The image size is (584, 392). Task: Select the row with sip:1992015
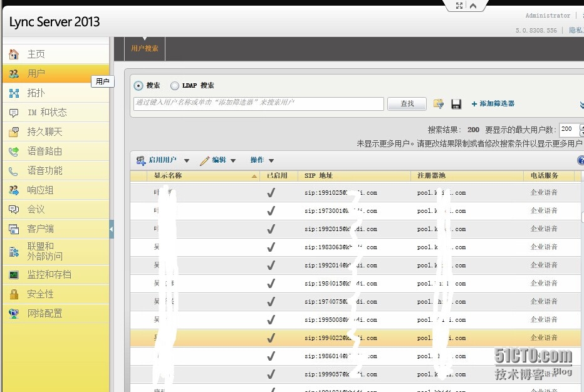click(355, 229)
